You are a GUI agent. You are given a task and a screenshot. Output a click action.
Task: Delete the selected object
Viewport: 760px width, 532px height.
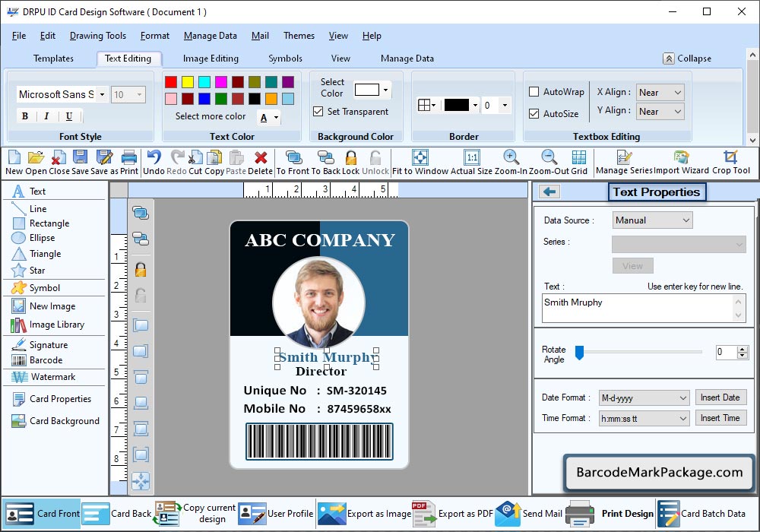pos(260,163)
